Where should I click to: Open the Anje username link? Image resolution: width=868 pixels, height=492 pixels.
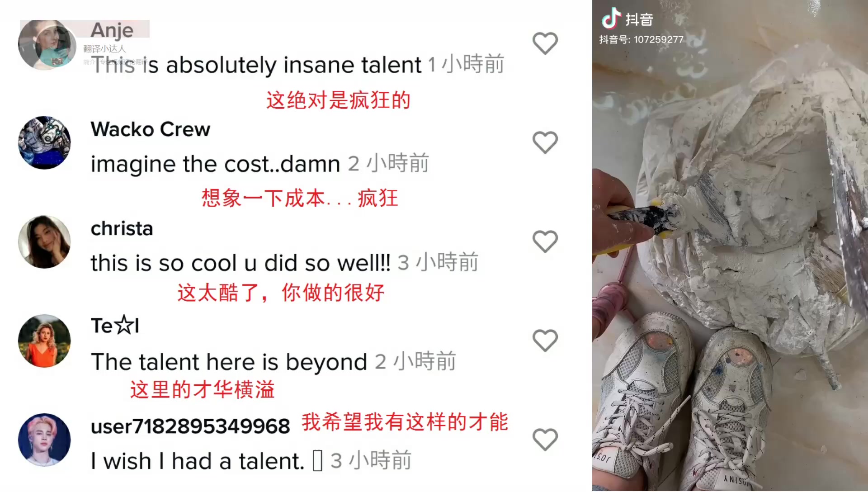(x=112, y=30)
